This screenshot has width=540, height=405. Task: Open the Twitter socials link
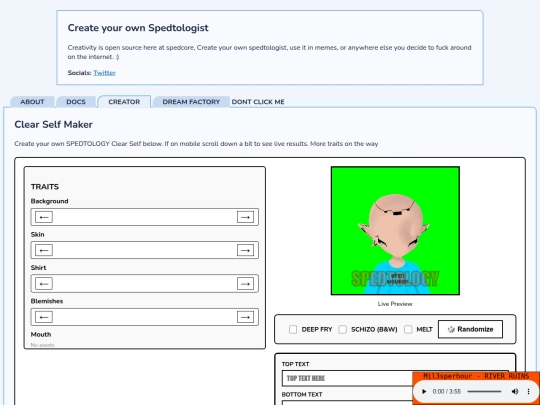pyautogui.click(x=104, y=73)
